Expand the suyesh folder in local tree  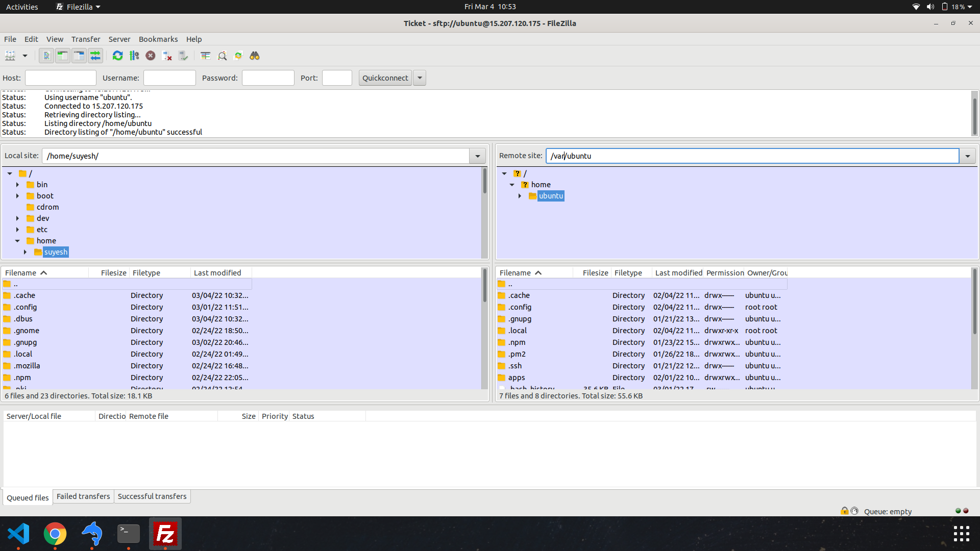click(25, 252)
